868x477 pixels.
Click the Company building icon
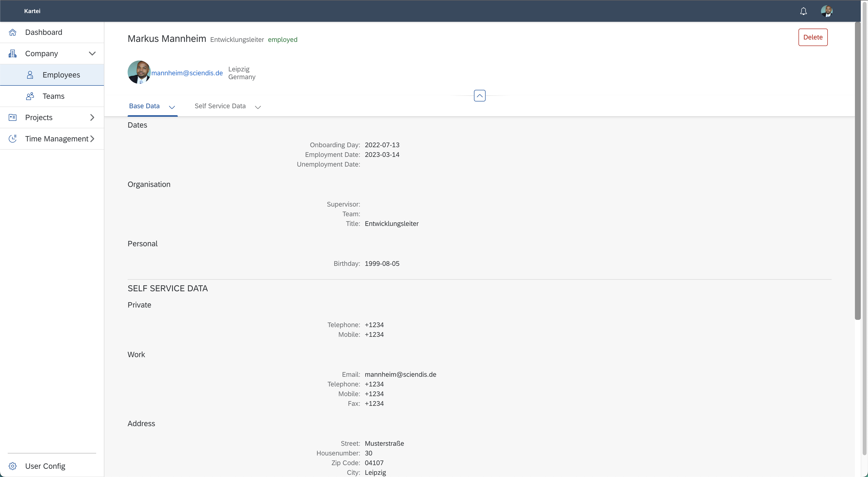point(12,54)
